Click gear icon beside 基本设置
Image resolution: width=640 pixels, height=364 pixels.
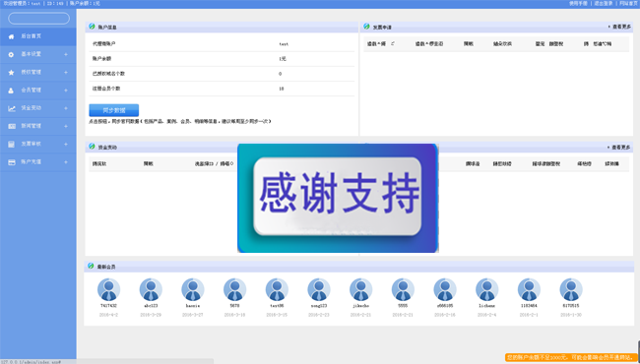(12, 55)
